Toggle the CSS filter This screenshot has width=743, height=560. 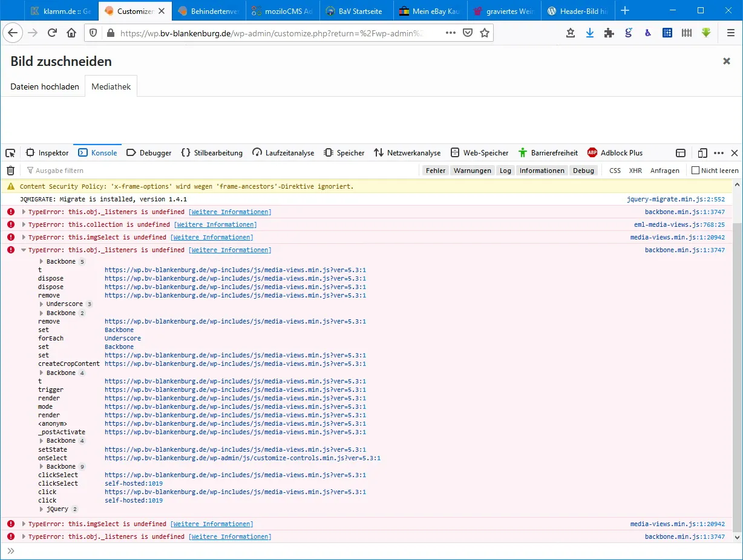tap(615, 171)
